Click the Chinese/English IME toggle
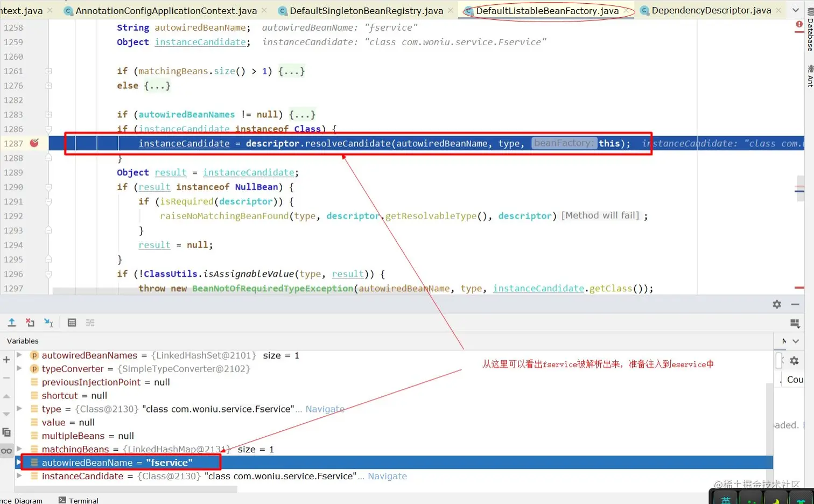 [726, 500]
